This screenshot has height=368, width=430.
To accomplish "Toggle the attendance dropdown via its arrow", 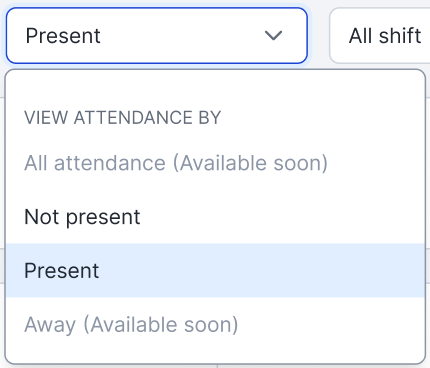I will pos(273,35).
